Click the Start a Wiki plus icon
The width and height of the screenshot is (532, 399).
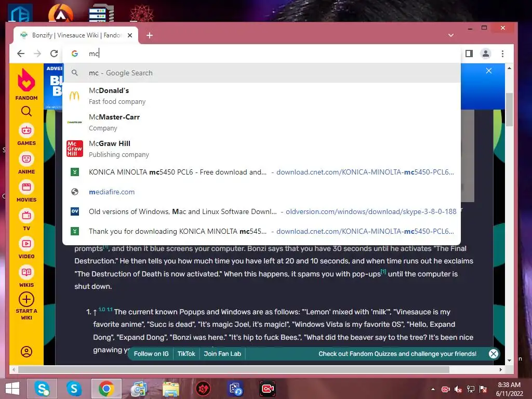click(x=26, y=299)
